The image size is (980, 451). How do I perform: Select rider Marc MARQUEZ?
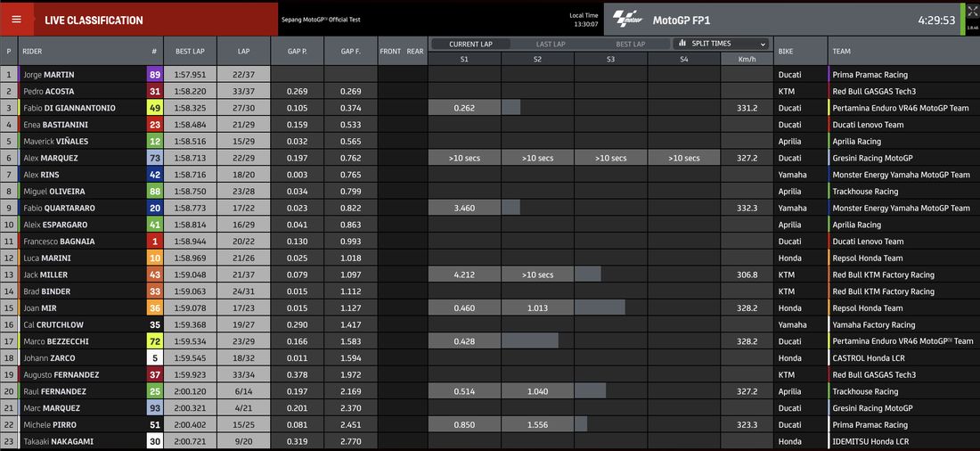pyautogui.click(x=52, y=408)
